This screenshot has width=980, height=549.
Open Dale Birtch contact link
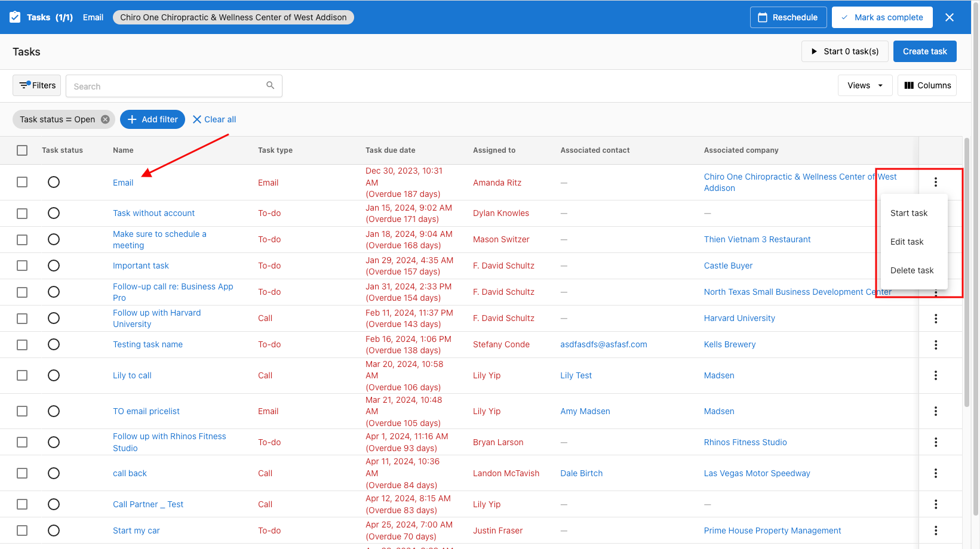click(581, 473)
